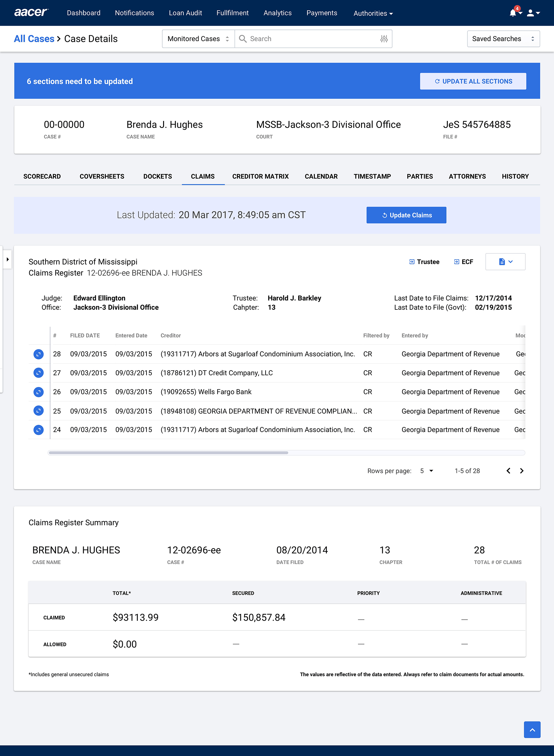Expand the left side panel arrow
This screenshot has height=756, width=554.
pyautogui.click(x=7, y=259)
